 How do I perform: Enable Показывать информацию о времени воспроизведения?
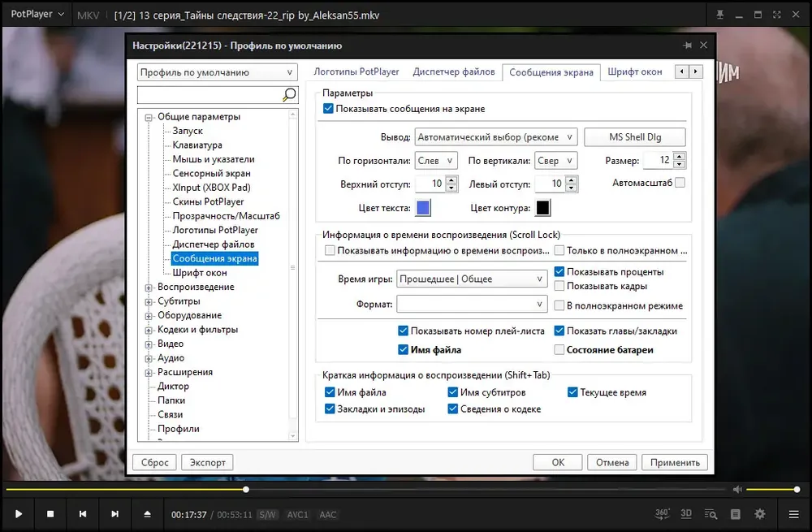(x=330, y=250)
